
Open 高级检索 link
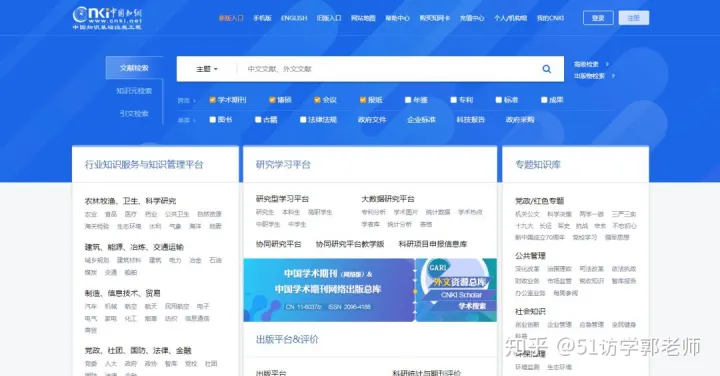pyautogui.click(x=586, y=64)
